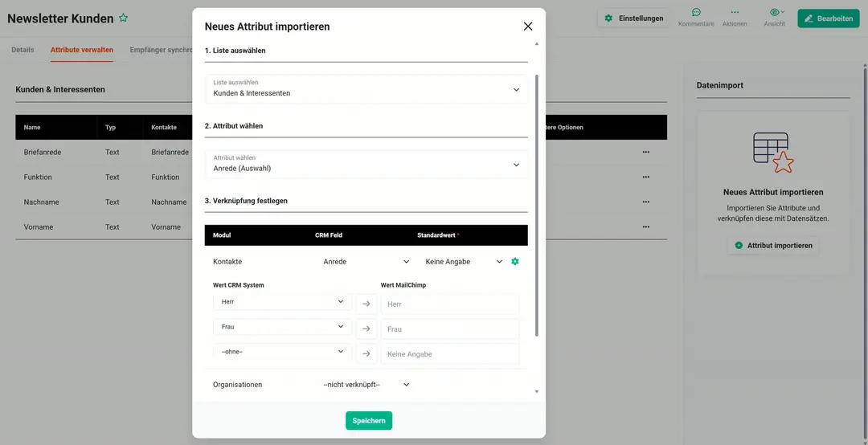The height and width of the screenshot is (445, 868).
Task: Click the MailChimp value field Herr
Action: point(450,304)
